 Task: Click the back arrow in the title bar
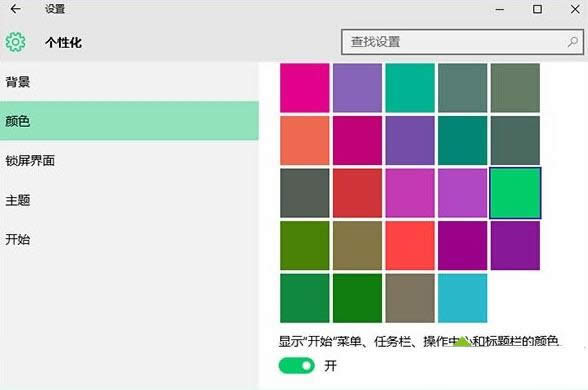tap(15, 9)
